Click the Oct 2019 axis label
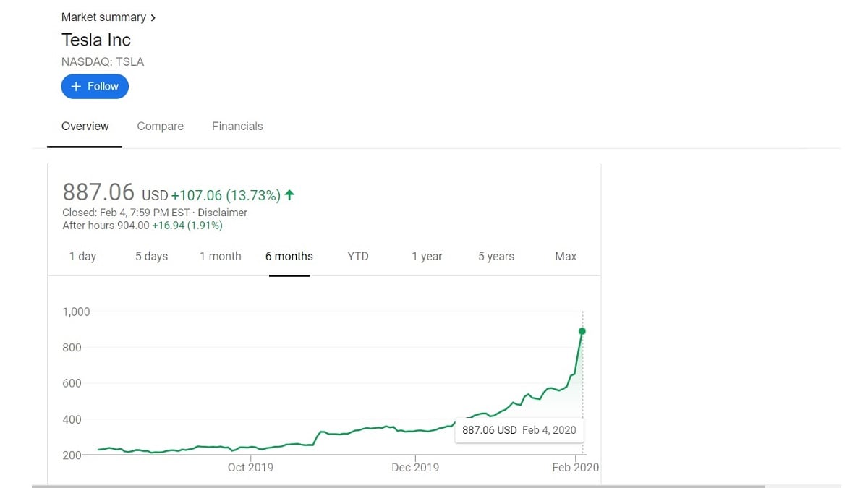 250,467
